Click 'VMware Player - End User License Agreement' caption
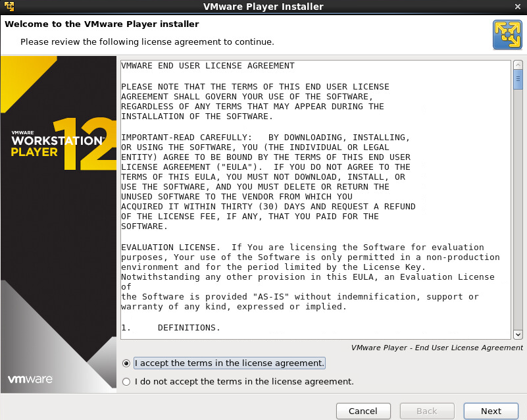This screenshot has width=527, height=420. [x=437, y=348]
